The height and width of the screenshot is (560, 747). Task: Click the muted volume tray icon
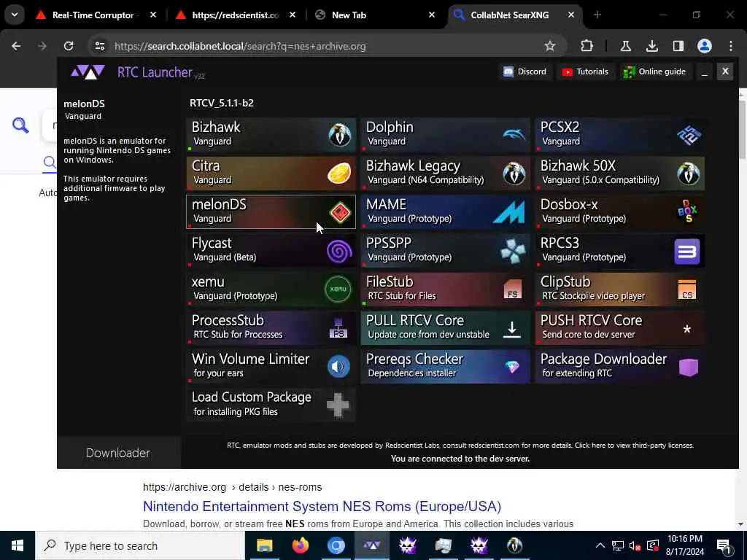click(635, 545)
